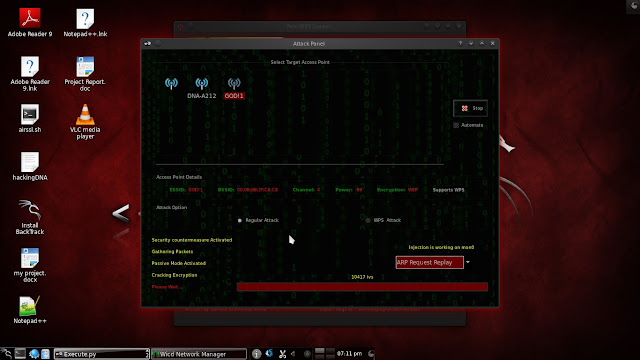Open my project.docx on desktop

coord(30,265)
